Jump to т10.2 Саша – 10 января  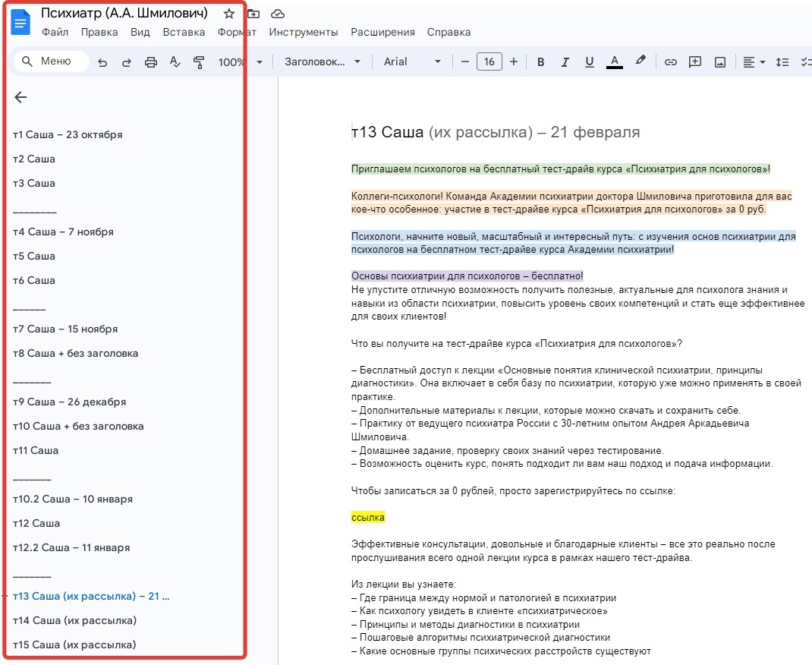pyautogui.click(x=73, y=500)
